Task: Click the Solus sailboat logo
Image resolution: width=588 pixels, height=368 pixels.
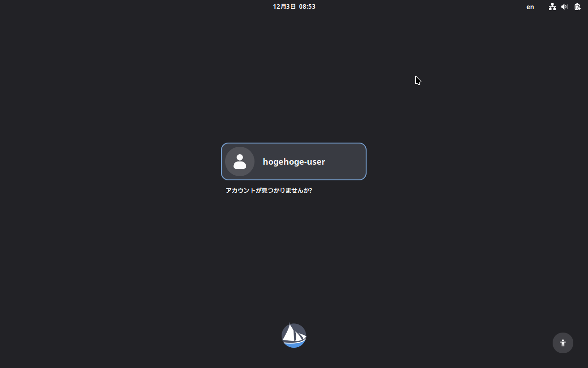Action: click(x=294, y=335)
